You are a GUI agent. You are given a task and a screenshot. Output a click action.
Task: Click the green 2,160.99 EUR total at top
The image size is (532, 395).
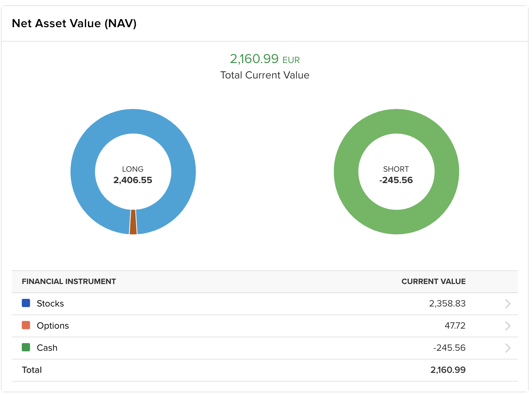(265, 59)
